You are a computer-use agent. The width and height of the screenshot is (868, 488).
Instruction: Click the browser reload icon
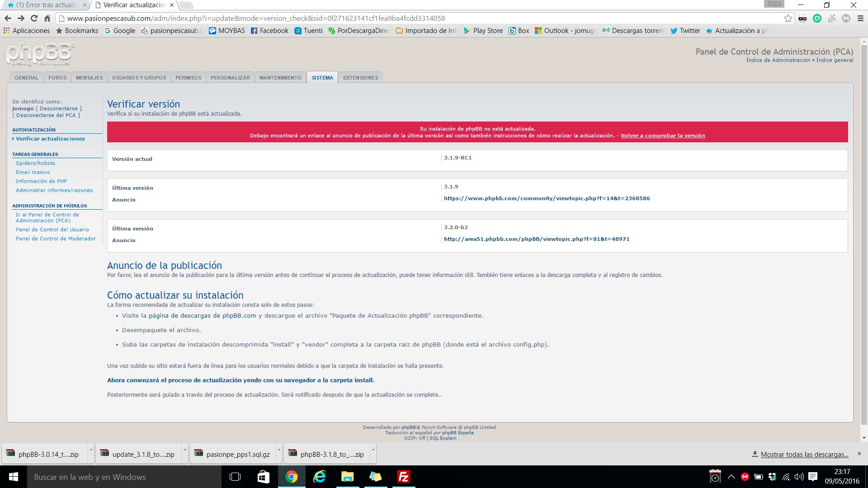[34, 19]
